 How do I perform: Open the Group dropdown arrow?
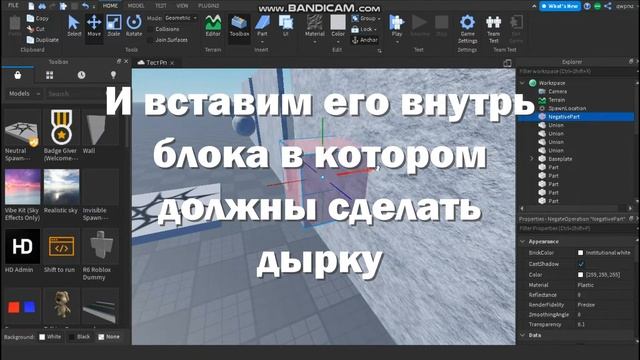point(379,19)
